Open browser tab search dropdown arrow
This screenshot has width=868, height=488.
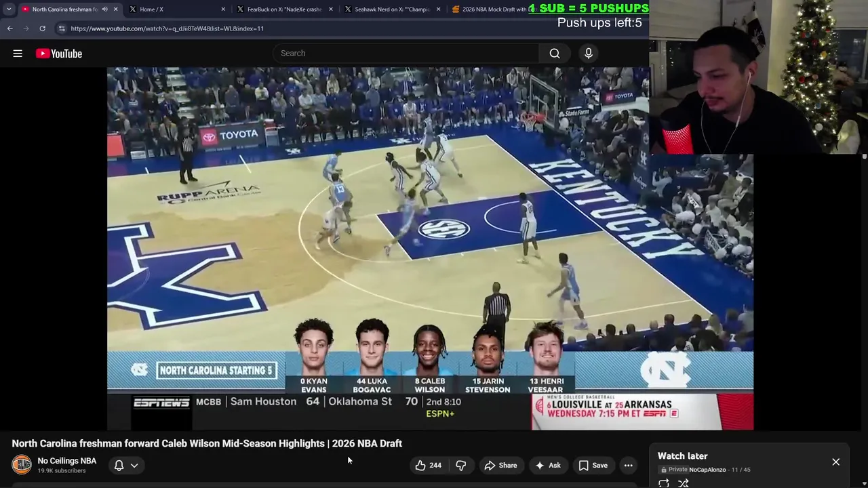click(9, 9)
